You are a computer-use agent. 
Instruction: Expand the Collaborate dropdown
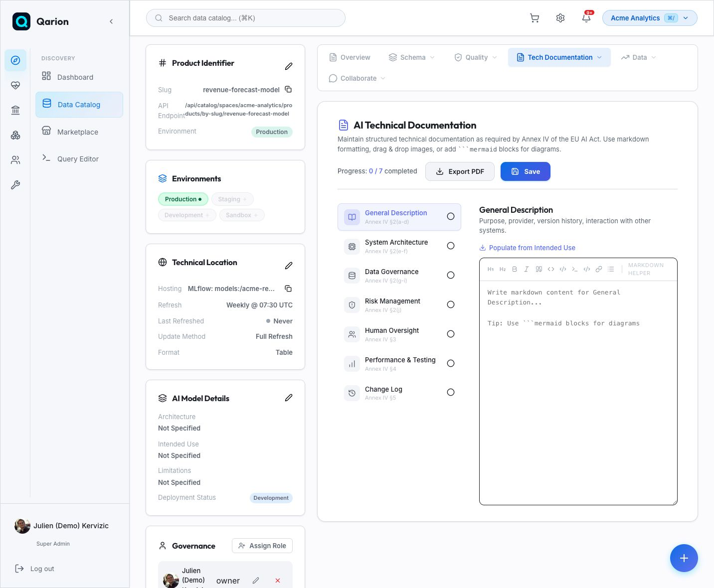[383, 78]
